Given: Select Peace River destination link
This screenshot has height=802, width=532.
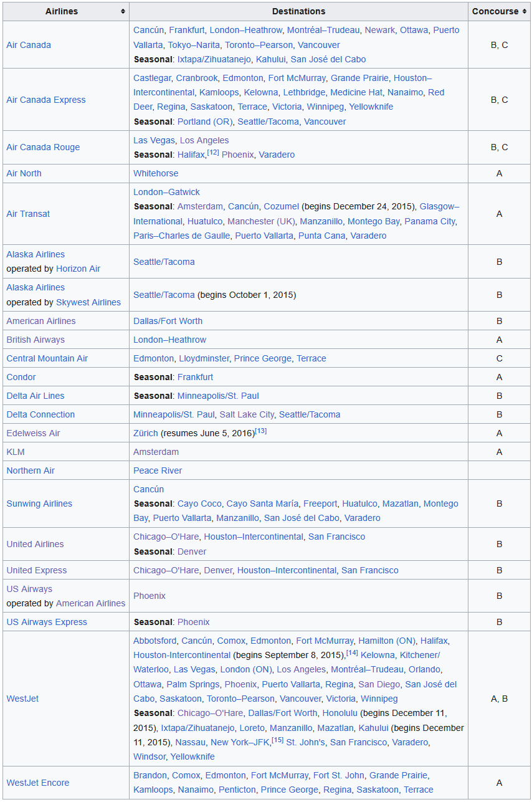Looking at the screenshot, I should click(x=158, y=470).
